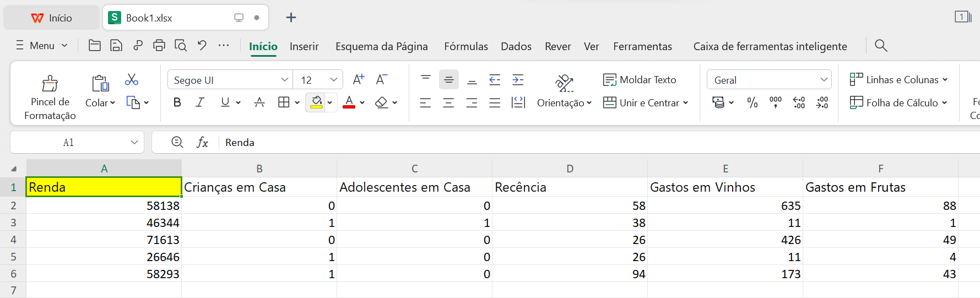Switch to the Início home tab of WPS
Viewport: 980px width, 298px height.
click(52, 18)
